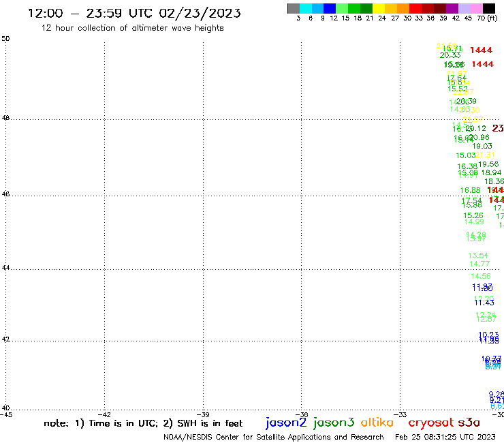Viewport: 504px width, 443px height.
Task: Choose the red cryosat satellite label
Action: click(x=430, y=423)
